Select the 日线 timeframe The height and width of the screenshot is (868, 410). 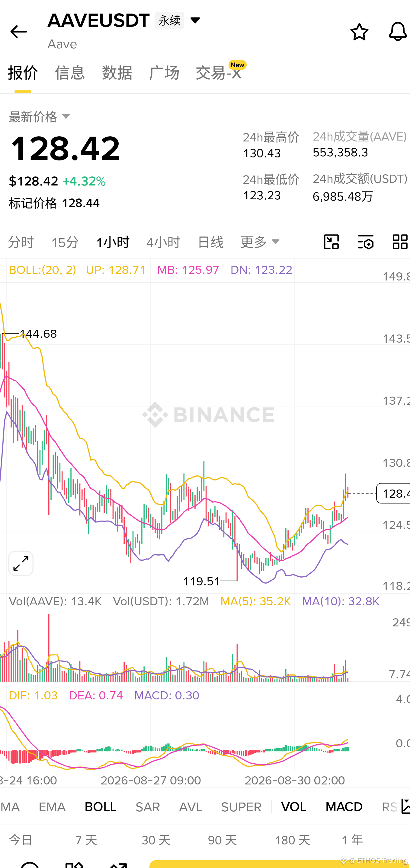210,242
